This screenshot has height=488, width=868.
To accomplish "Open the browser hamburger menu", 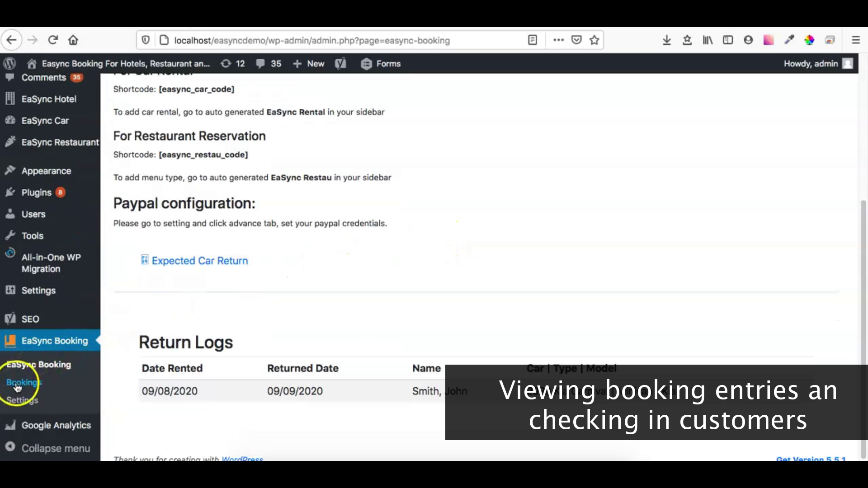I will point(856,40).
